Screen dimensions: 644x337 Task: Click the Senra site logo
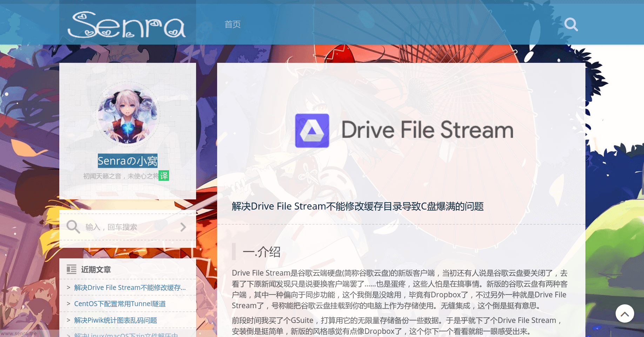pyautogui.click(x=127, y=25)
